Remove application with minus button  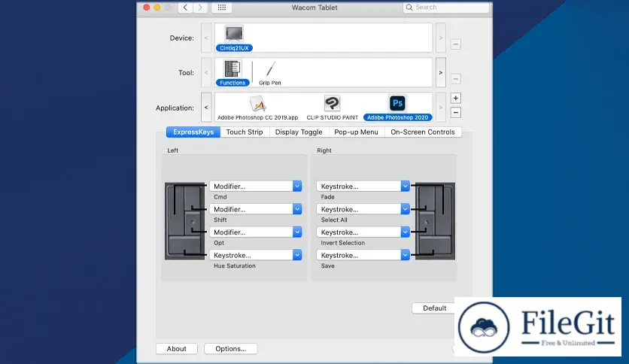tap(456, 113)
